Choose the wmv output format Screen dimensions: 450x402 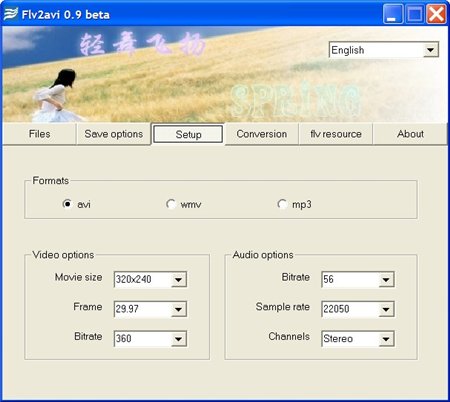(x=171, y=203)
